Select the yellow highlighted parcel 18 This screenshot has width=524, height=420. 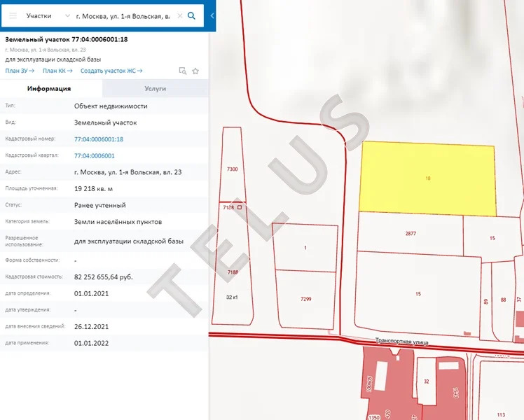click(427, 178)
